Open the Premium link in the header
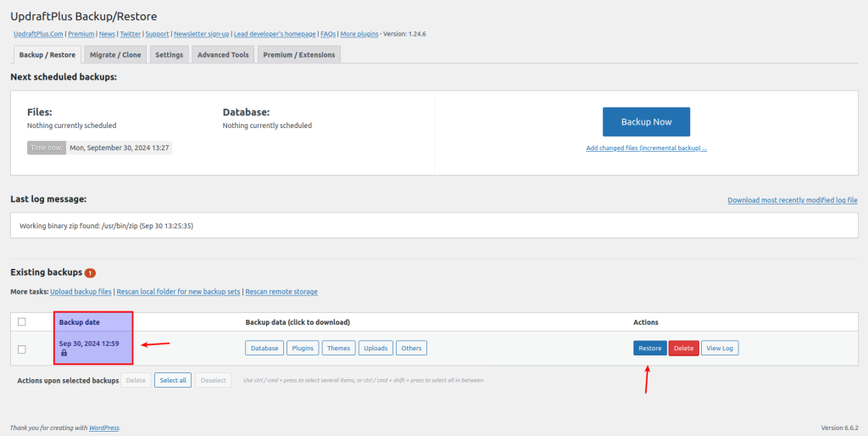Screen dimensions: 868x436 tap(81, 34)
